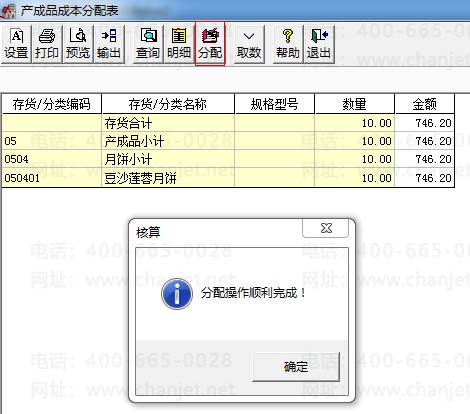This screenshot has height=414, width=470.
Task: Show 明细 details view
Action: coord(179,44)
